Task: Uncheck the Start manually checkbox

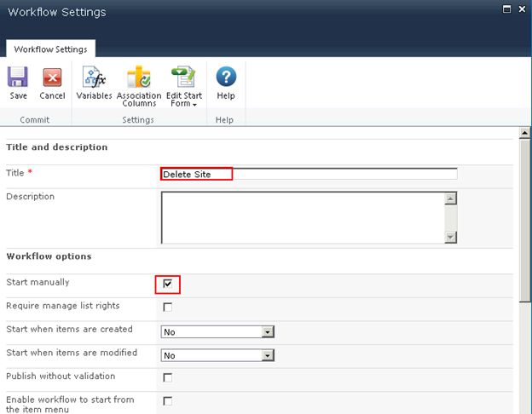Action: click(x=167, y=284)
